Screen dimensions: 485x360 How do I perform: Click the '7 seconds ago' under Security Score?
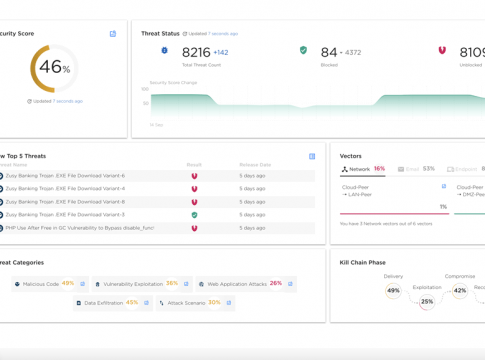[x=68, y=101]
